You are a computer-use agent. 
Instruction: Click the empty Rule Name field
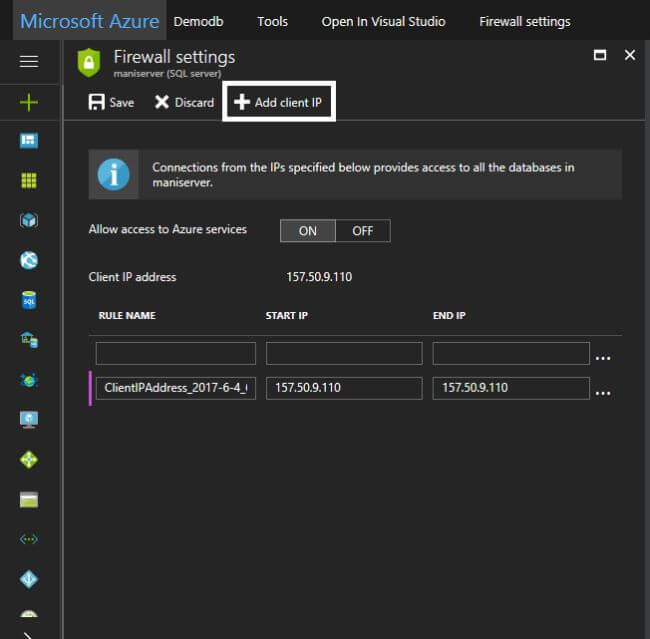176,353
